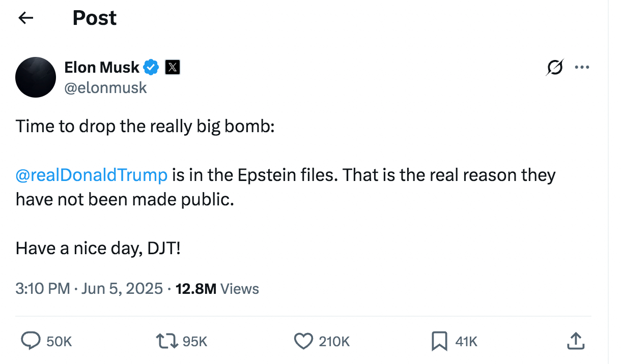Click the reply speech bubble icon
Screen dimensions: 621x364
click(x=31, y=341)
